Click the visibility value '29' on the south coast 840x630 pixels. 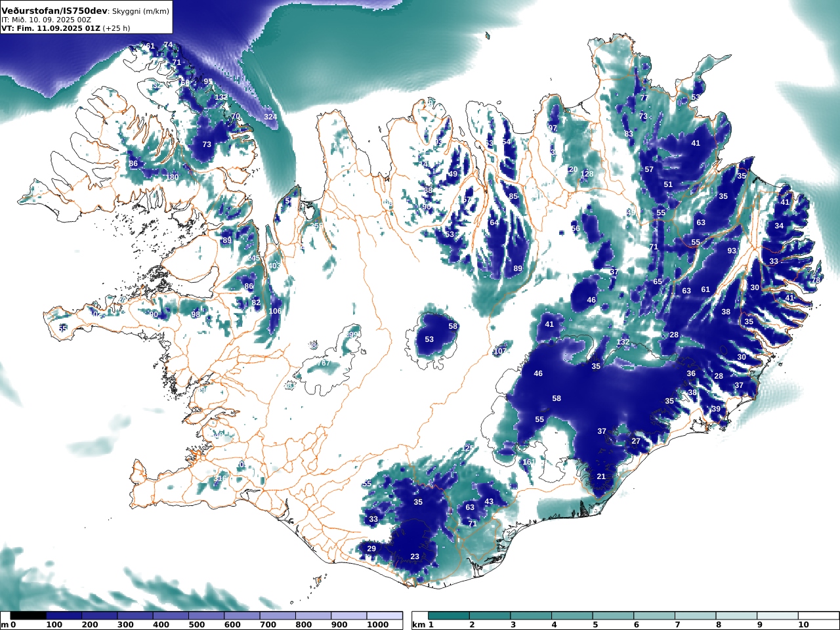[371, 549]
